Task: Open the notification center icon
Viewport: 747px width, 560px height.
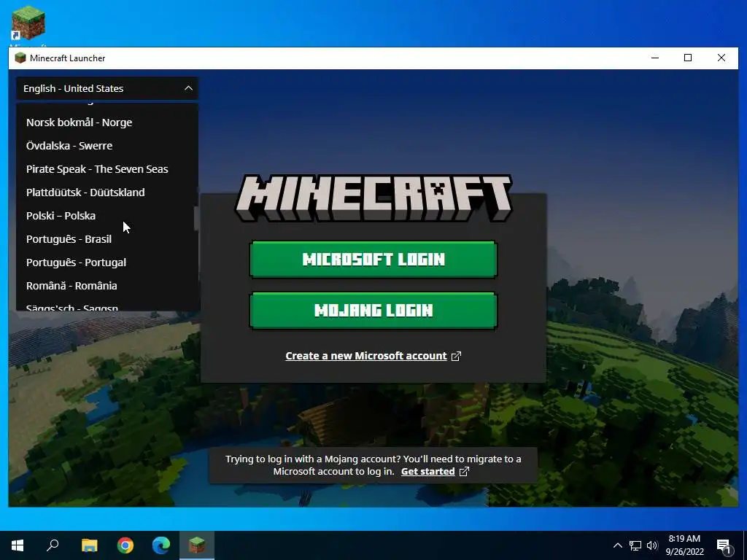Action: point(724,546)
